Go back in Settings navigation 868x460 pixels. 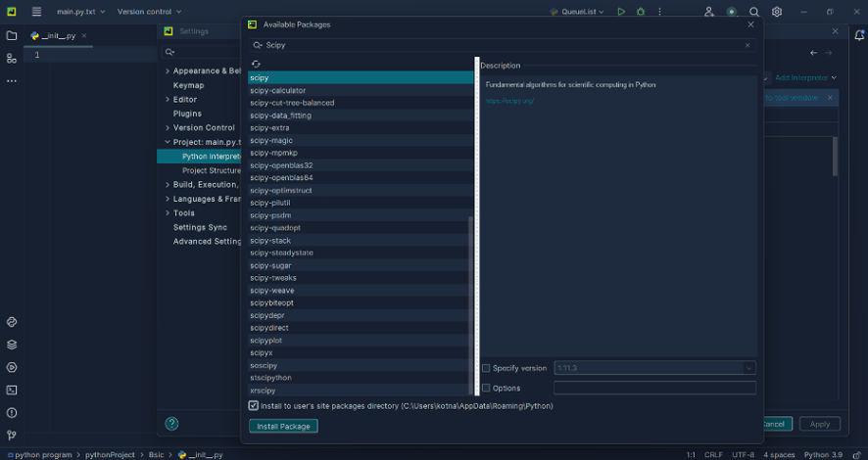coord(813,53)
